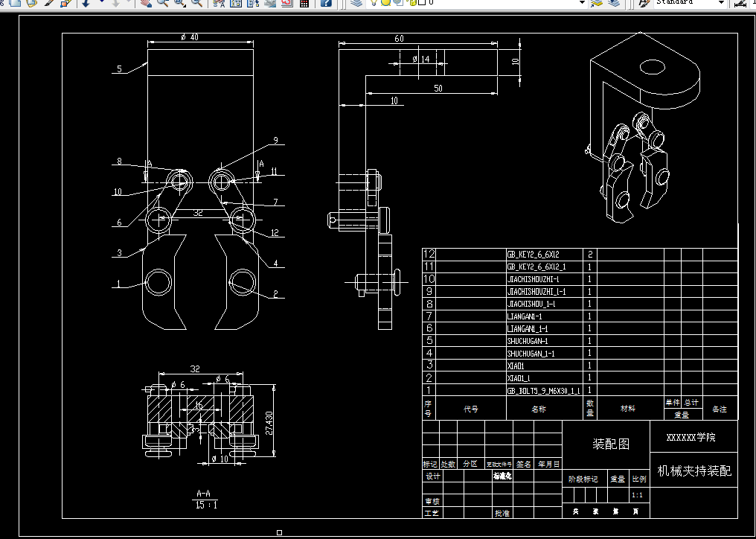Click the A-A section label
This screenshot has height=539, width=756.
click(203, 494)
